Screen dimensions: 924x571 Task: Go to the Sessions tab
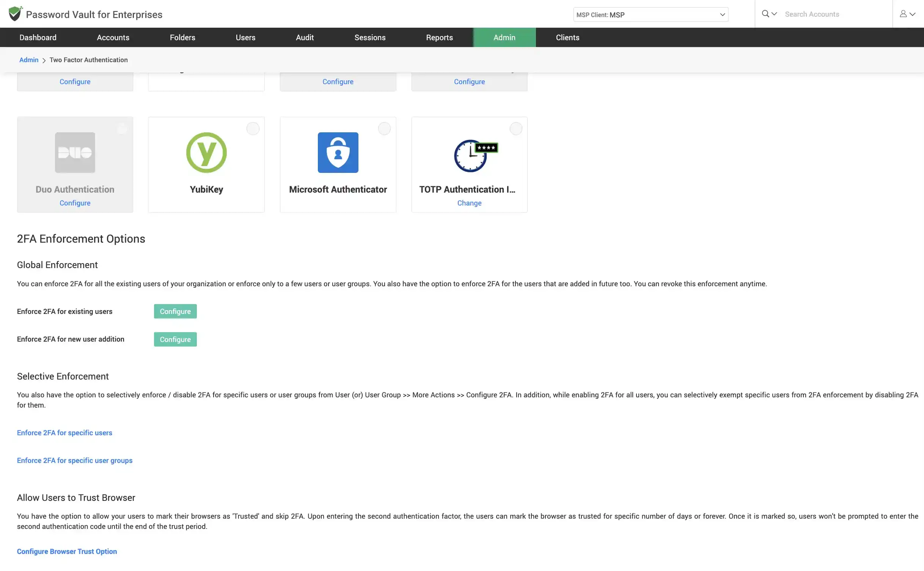pos(370,37)
